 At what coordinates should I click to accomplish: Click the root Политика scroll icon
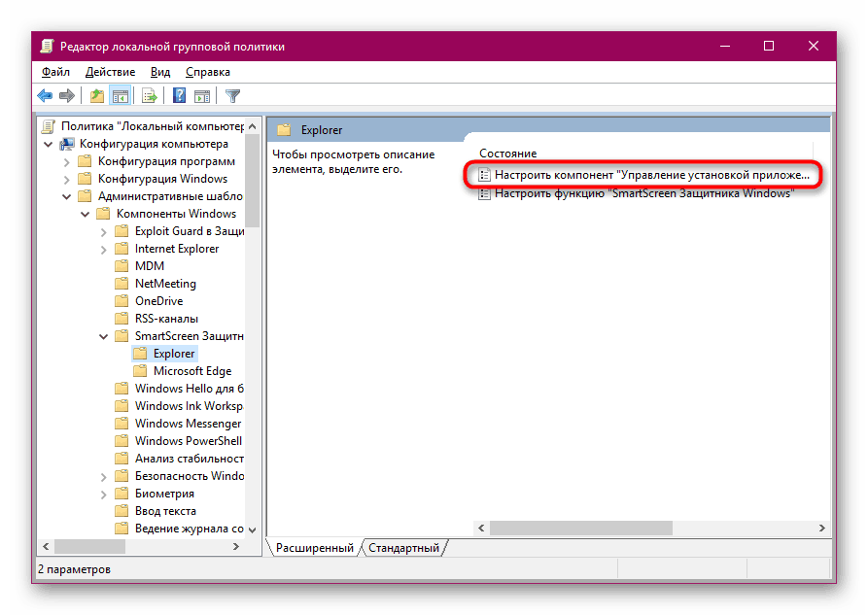[49, 126]
